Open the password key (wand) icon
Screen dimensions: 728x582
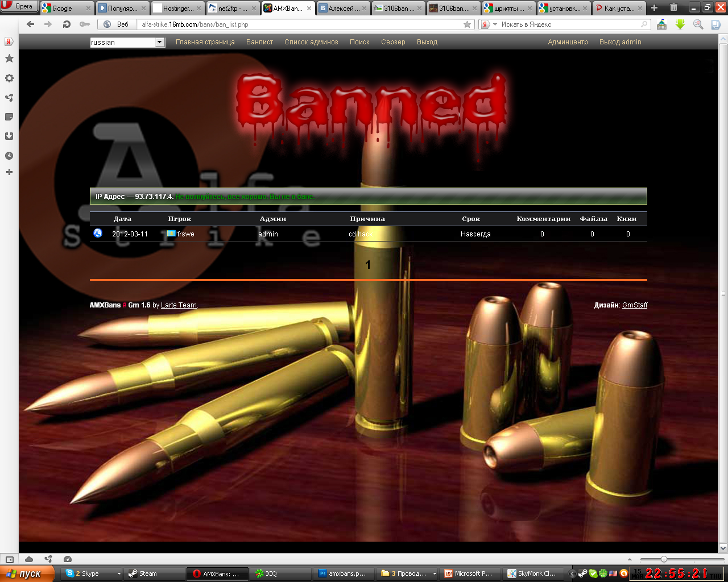click(x=85, y=24)
